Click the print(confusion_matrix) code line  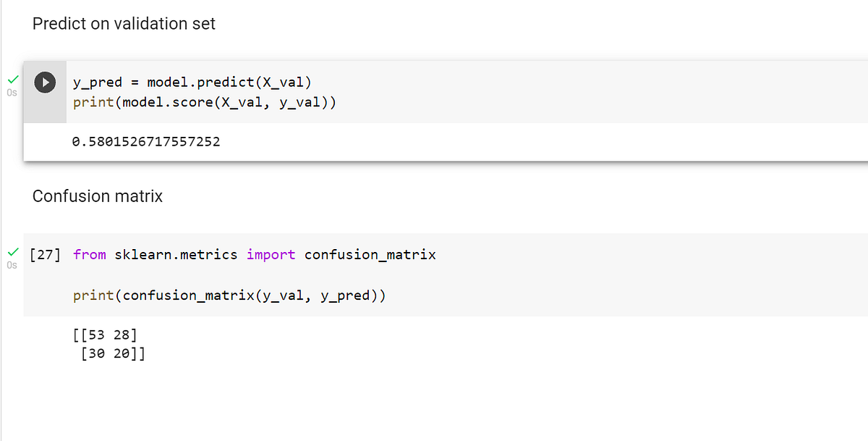tap(229, 295)
